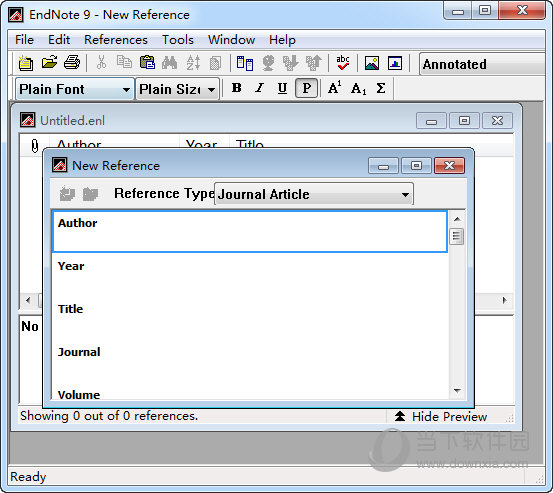The image size is (553, 493).
Task: Toggle Bold formatting
Action: pos(237,88)
